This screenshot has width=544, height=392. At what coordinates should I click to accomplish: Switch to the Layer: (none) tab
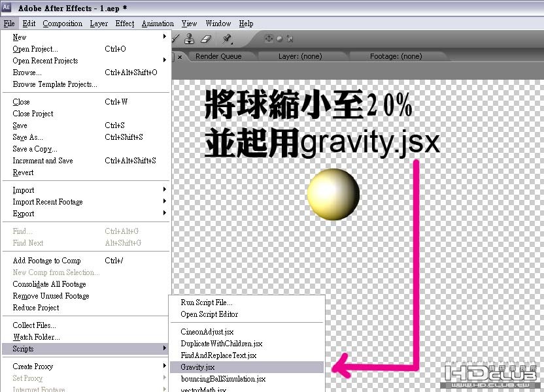[301, 56]
